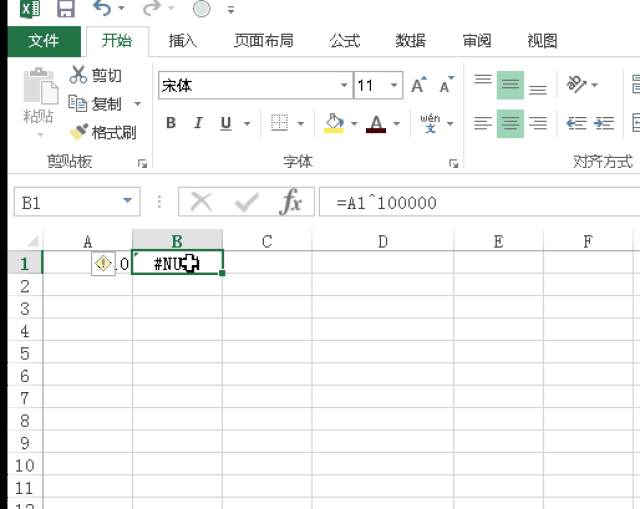This screenshot has width=640, height=509.
Task: Switch to the 插入 tab
Action: click(182, 41)
